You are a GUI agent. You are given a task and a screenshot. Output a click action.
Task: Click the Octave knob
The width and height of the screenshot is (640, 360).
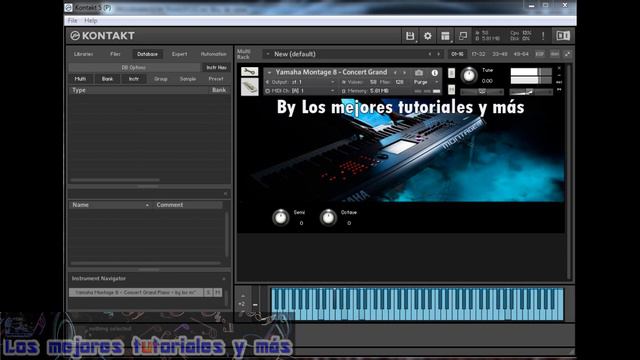click(x=328, y=217)
